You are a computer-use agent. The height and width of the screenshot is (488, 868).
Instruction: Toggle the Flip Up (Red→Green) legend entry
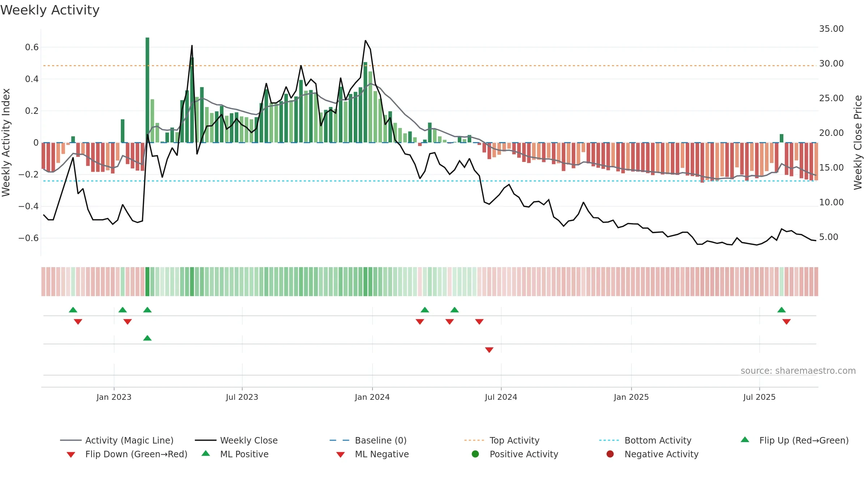coord(794,440)
